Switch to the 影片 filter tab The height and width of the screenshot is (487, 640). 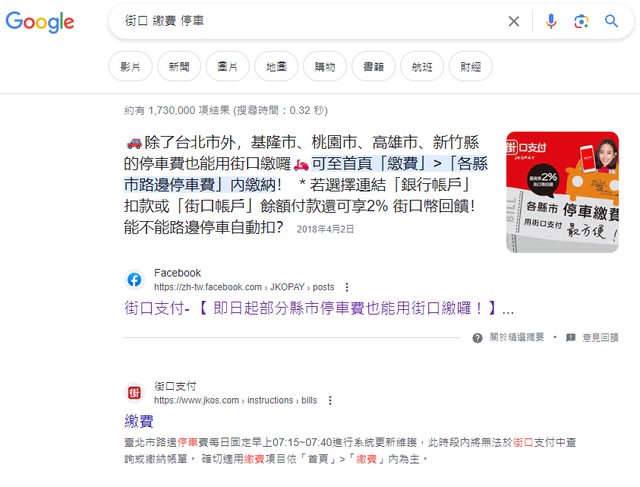click(x=131, y=66)
